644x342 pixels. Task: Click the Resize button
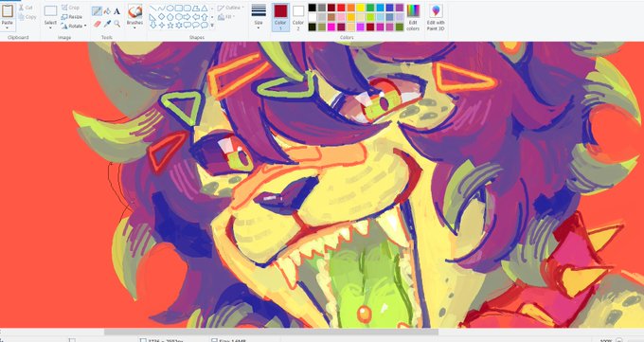72,17
